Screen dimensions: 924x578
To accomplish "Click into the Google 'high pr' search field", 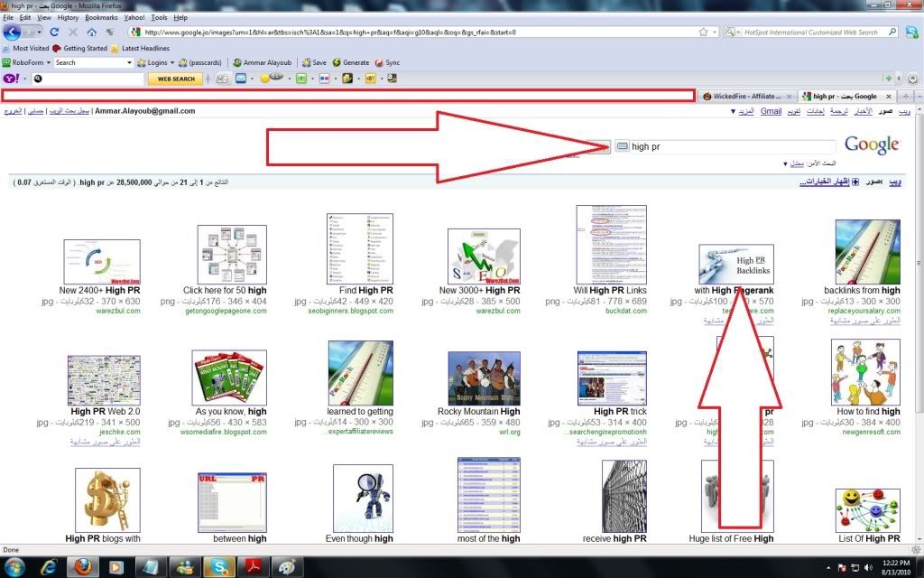I will tap(732, 146).
